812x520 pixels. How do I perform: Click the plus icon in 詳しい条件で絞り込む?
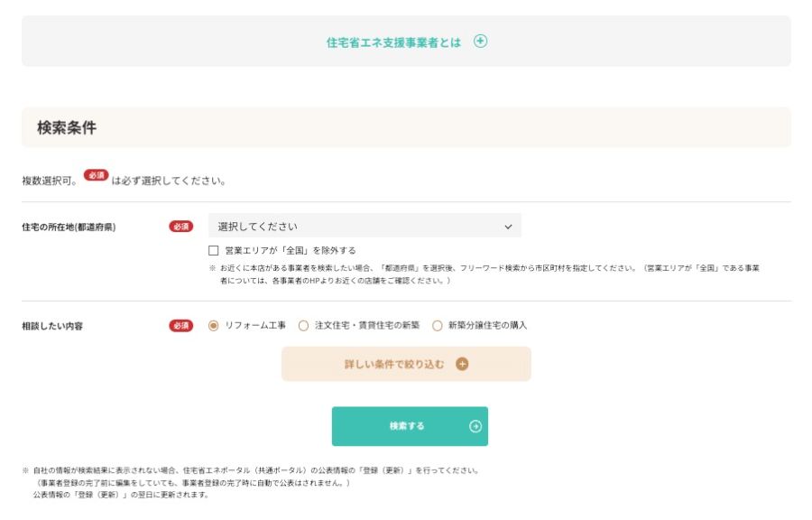tap(462, 364)
